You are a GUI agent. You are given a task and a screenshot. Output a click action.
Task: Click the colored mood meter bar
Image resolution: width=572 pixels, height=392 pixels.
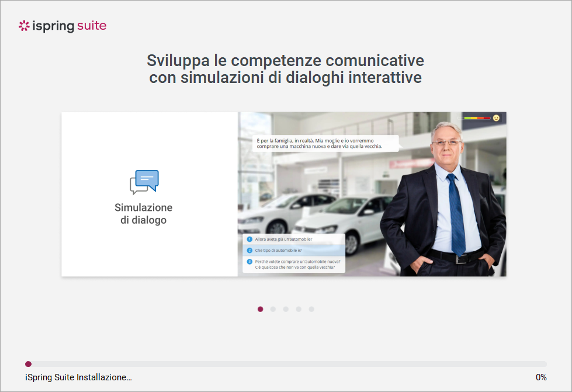[476, 118]
